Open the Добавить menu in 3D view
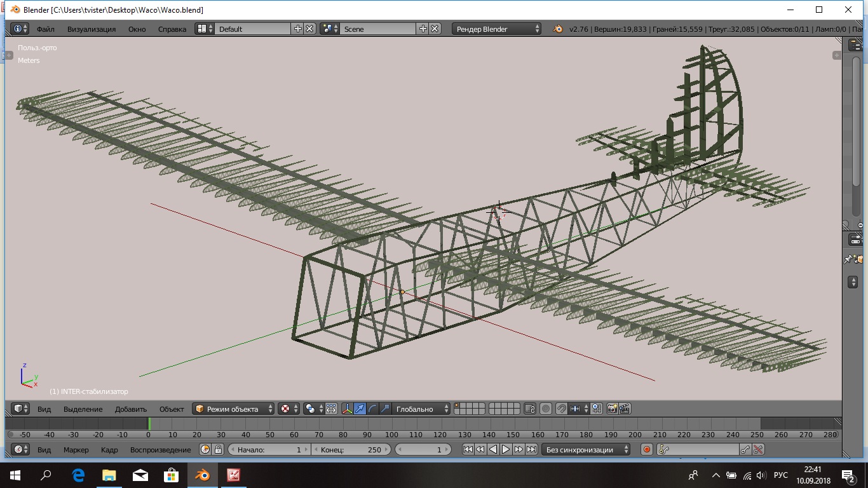Image resolution: width=868 pixels, height=488 pixels. [131, 409]
